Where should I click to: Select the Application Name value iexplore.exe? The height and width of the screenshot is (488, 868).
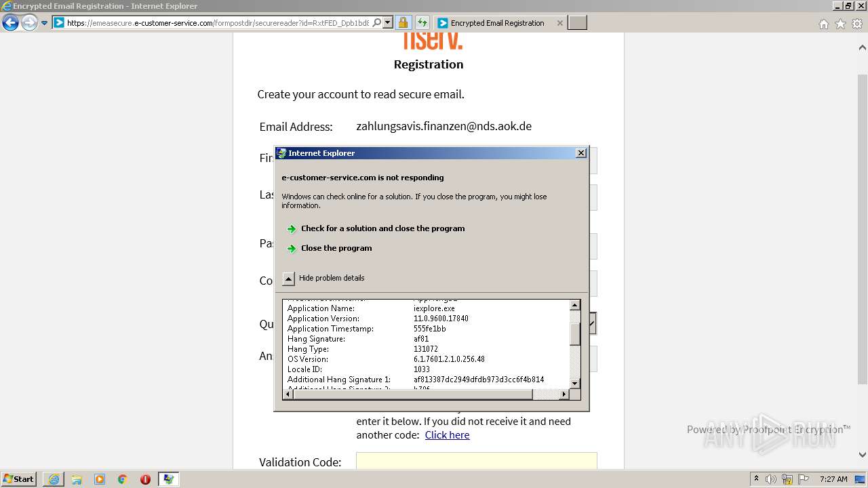pyautogui.click(x=434, y=308)
